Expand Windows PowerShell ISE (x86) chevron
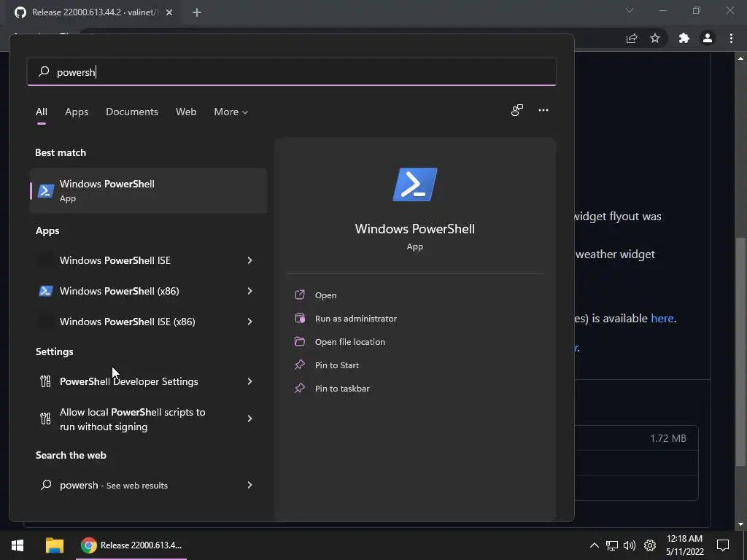747x560 pixels. point(249,322)
